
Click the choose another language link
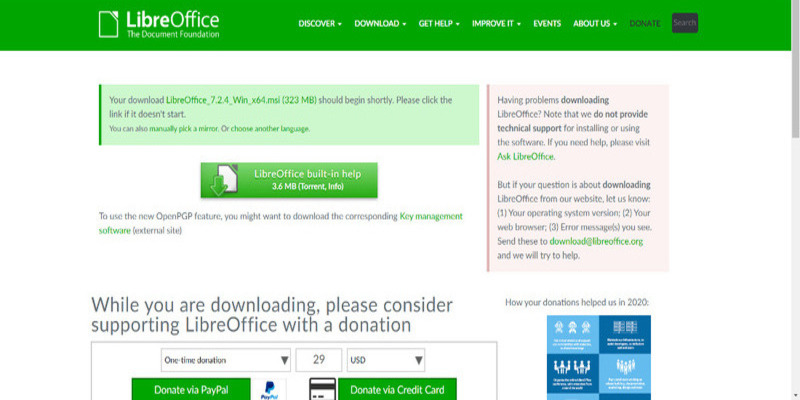269,129
